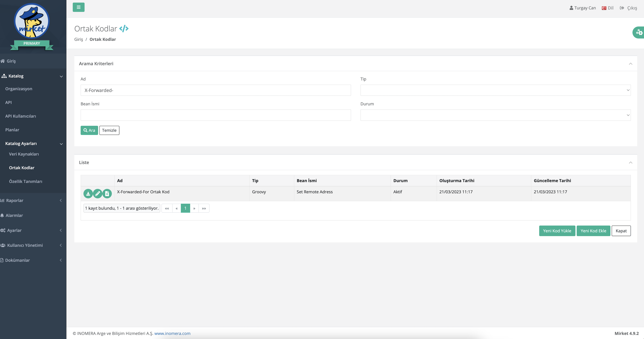Image resolution: width=644 pixels, height=339 pixels.
Task: Go to next page with » button
Action: 194,208
